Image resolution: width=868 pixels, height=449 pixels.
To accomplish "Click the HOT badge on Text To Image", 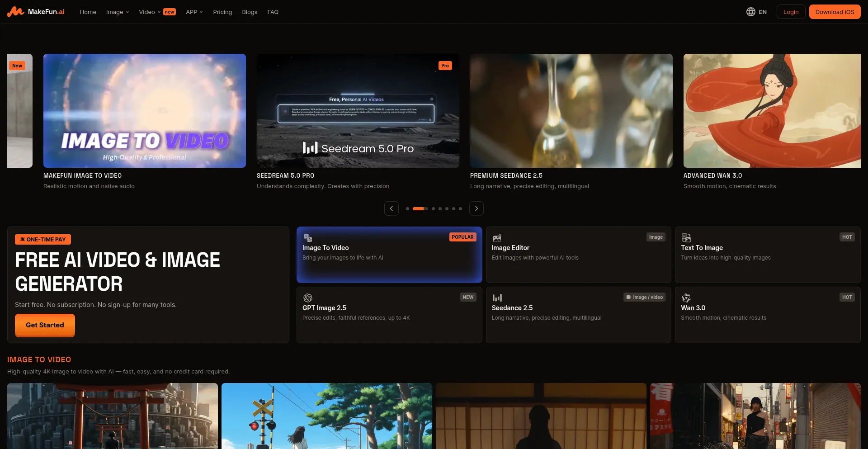I will pos(847,237).
